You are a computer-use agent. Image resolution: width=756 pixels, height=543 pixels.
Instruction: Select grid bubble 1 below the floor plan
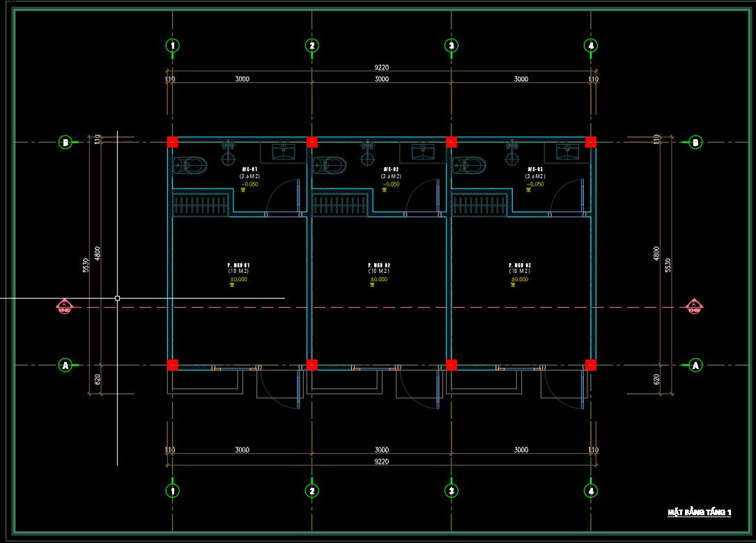173,491
